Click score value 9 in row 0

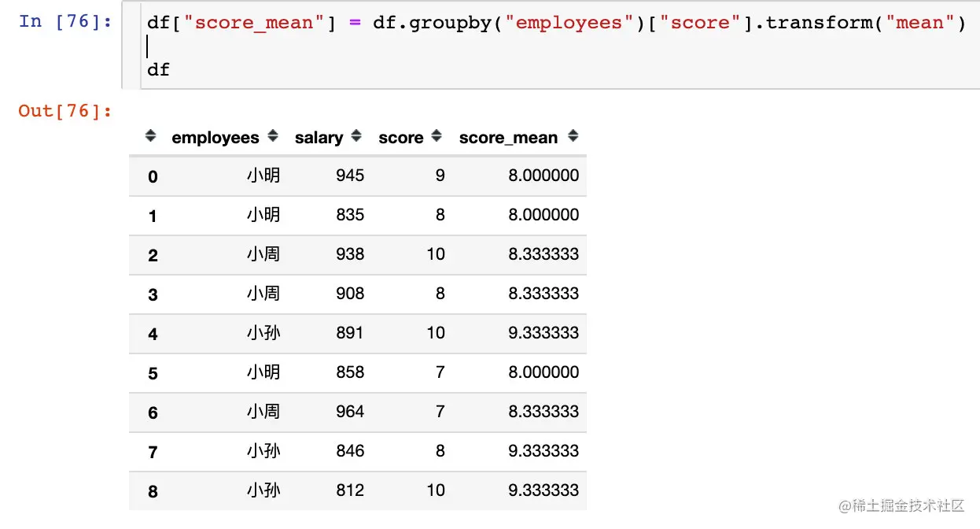pos(440,176)
